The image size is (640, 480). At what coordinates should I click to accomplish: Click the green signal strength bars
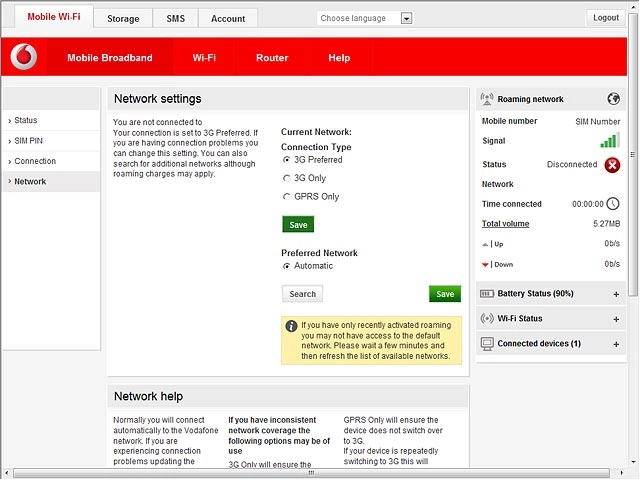point(610,140)
